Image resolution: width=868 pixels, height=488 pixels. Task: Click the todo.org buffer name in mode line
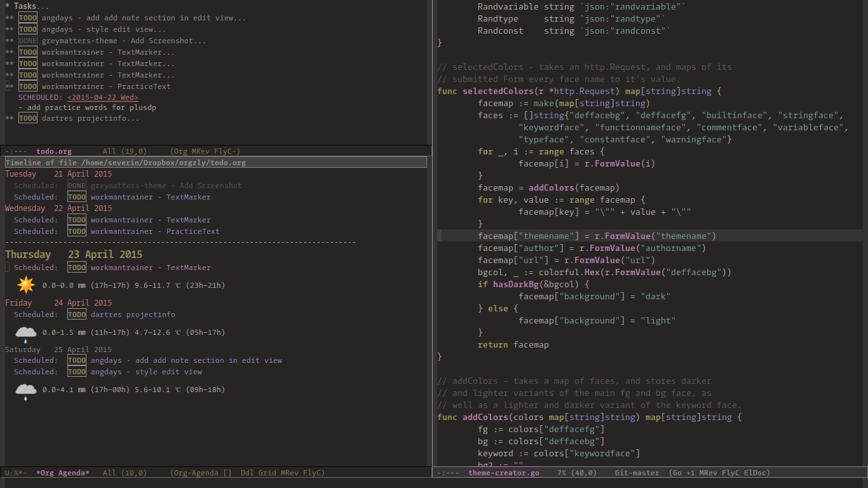54,151
